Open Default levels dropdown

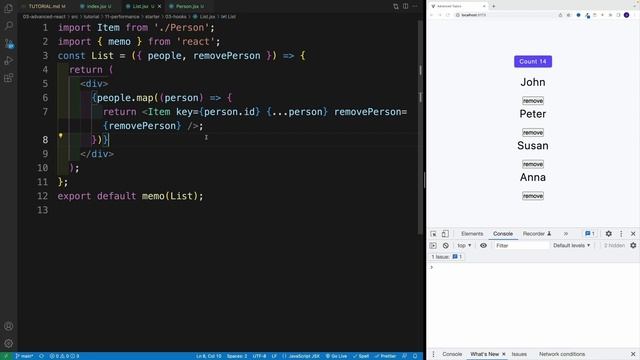pos(571,246)
